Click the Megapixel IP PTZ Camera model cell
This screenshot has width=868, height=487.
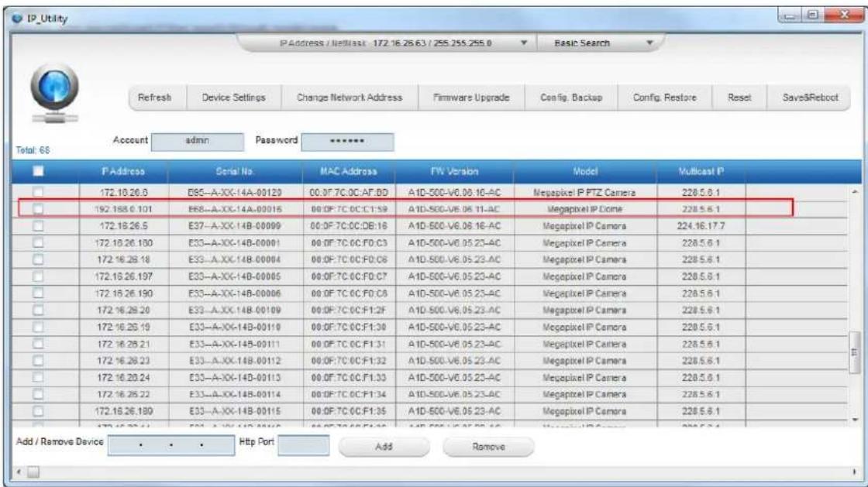pos(584,192)
